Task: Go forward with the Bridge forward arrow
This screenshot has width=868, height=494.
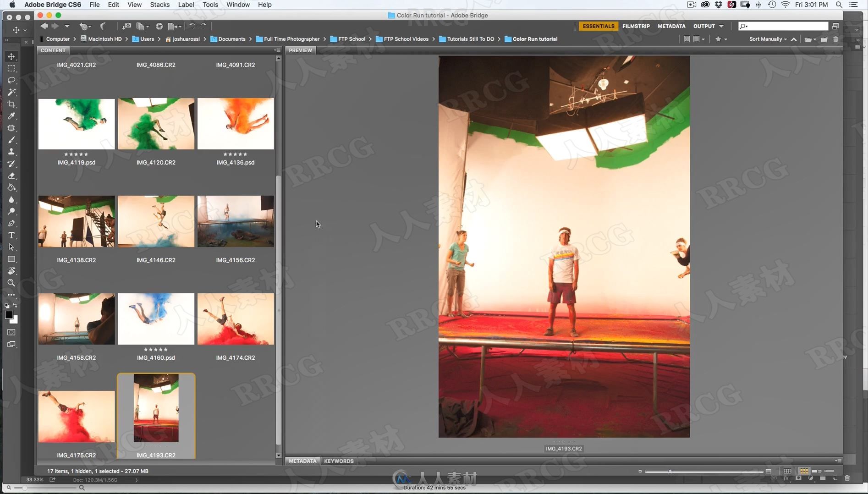Action: tap(55, 26)
